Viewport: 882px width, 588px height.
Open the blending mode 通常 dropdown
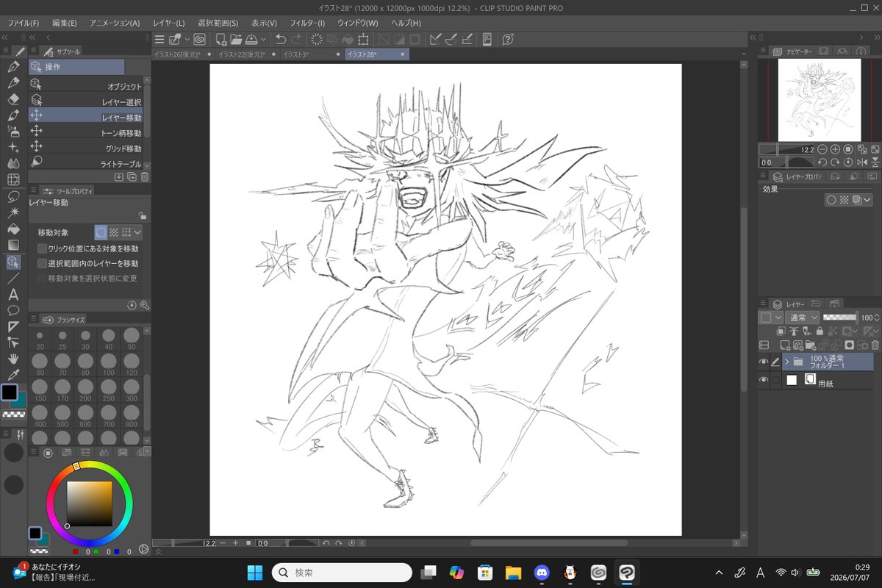[x=802, y=318]
